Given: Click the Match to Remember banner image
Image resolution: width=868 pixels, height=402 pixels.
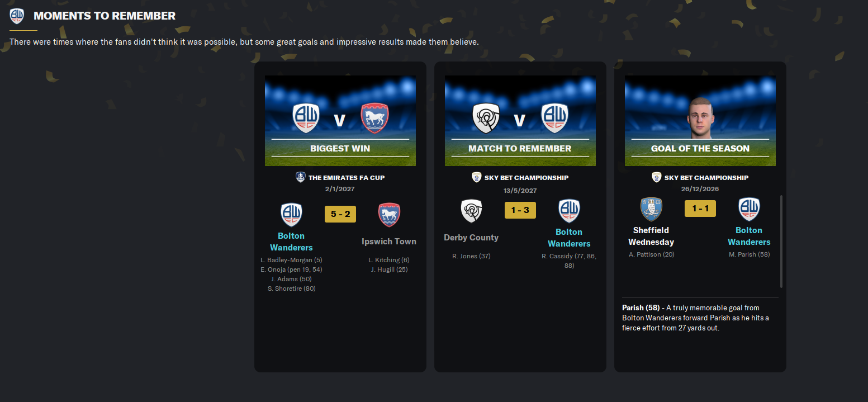Looking at the screenshot, I should [x=520, y=121].
